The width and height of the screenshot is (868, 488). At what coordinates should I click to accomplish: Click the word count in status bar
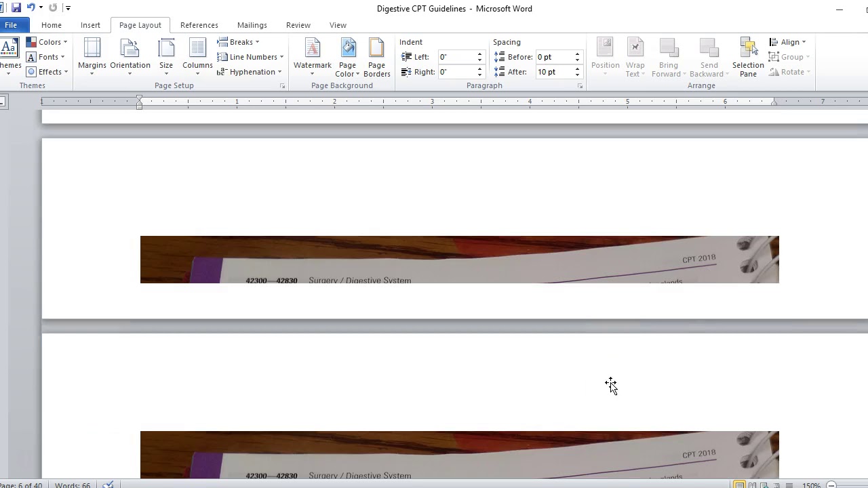click(x=72, y=485)
